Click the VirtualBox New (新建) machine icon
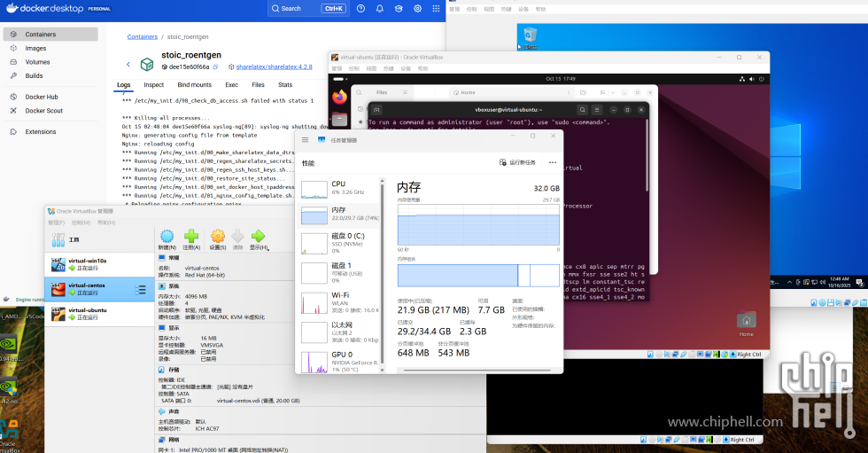The height and width of the screenshot is (453, 868). (167, 236)
